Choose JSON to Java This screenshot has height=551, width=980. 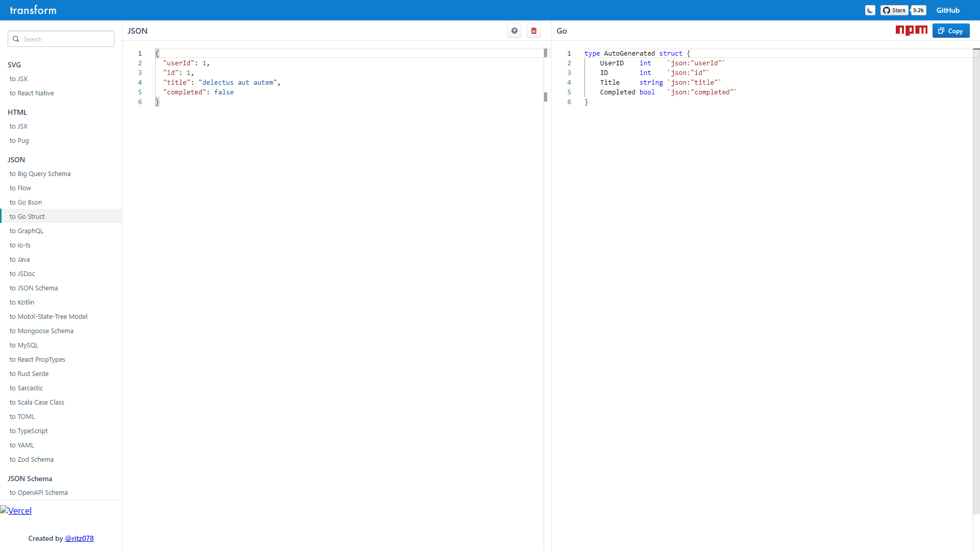pos(61,259)
